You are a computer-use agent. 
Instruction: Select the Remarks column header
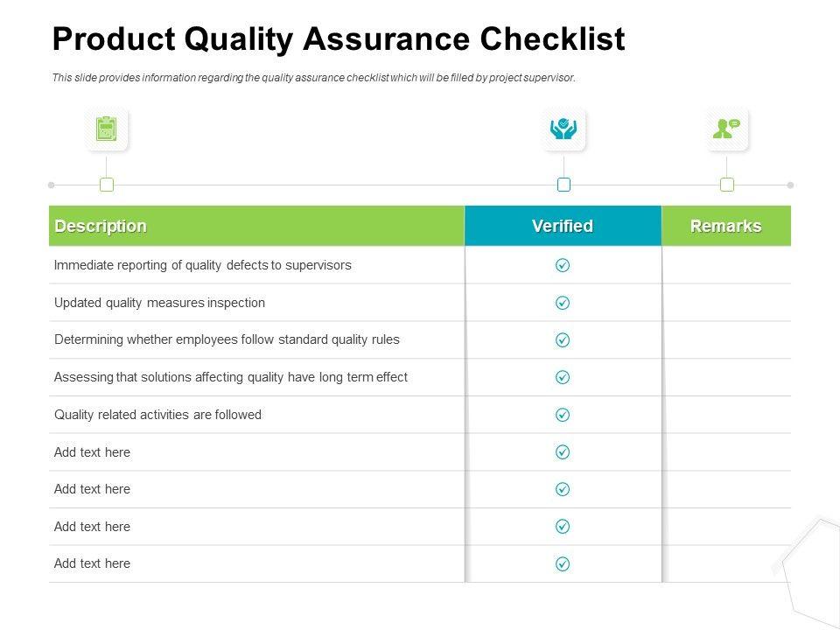coord(726,226)
